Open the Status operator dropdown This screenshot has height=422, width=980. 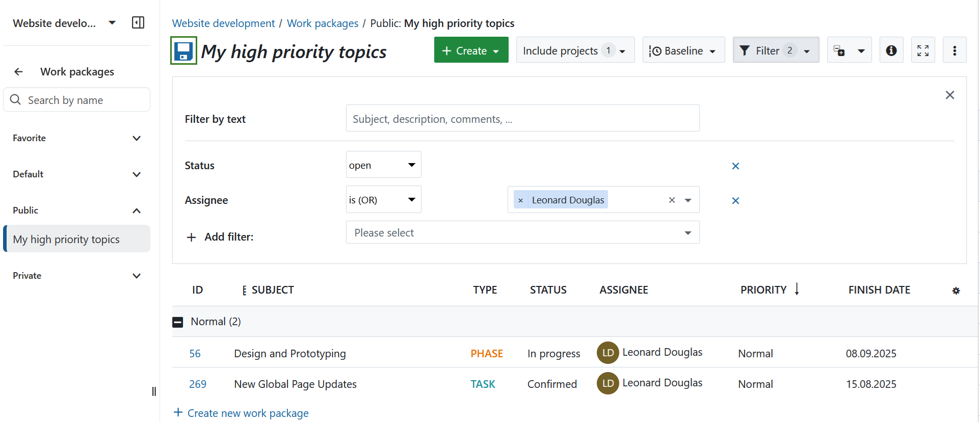point(383,165)
